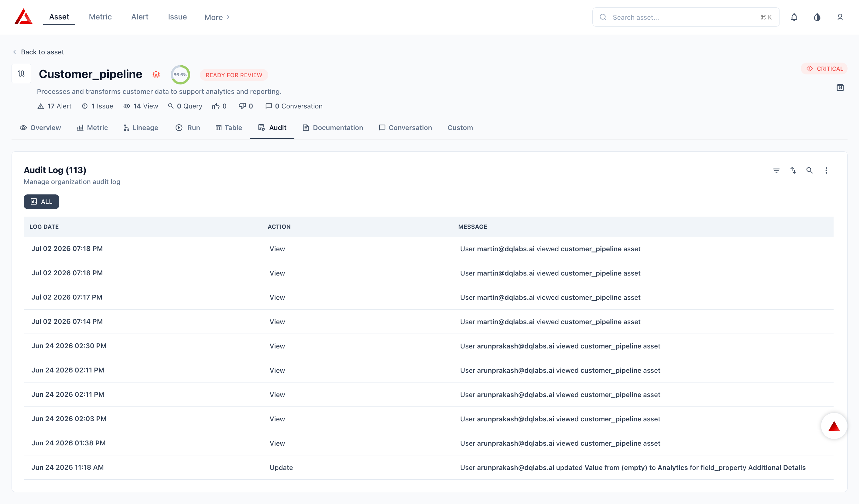Open the 0 Query count
860x504 pixels.
[185, 106]
